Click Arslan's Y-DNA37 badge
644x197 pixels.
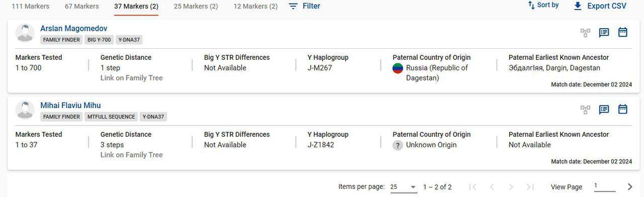pos(129,40)
